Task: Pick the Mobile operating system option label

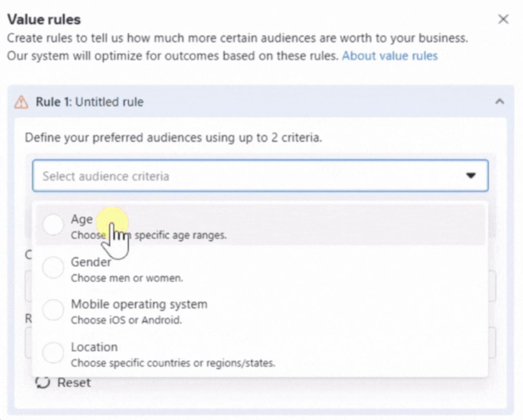Action: click(139, 304)
